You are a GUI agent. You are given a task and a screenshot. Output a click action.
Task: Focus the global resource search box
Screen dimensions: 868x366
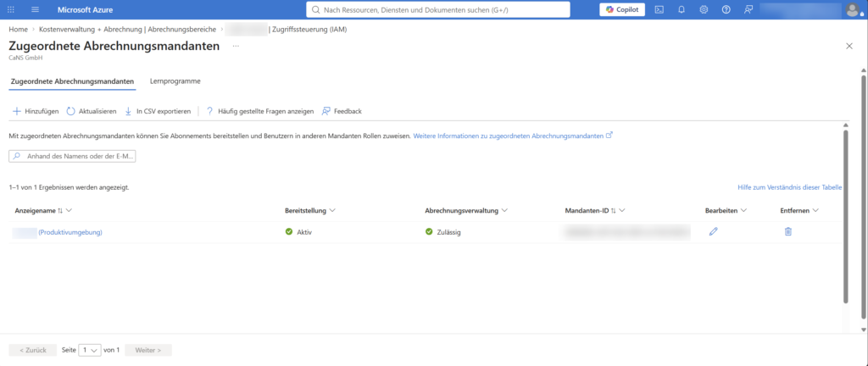pyautogui.click(x=438, y=9)
